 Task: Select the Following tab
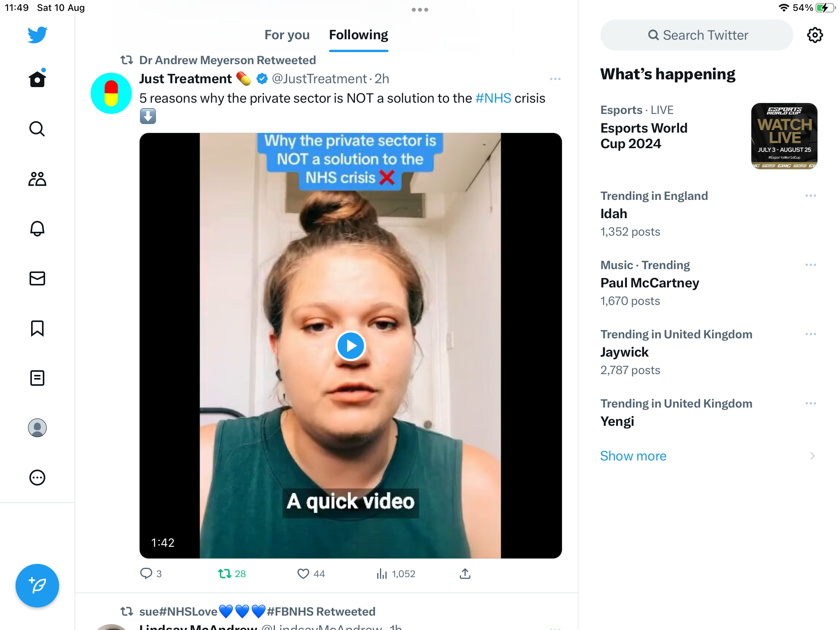coord(359,35)
